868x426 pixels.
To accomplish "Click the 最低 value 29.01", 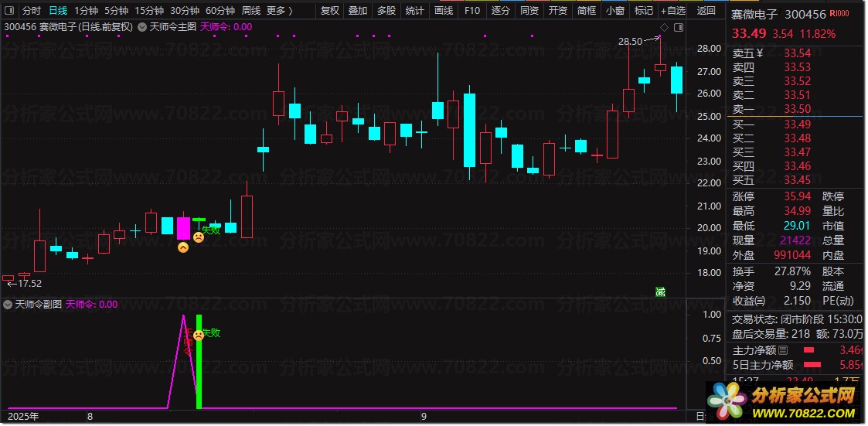I will (798, 226).
